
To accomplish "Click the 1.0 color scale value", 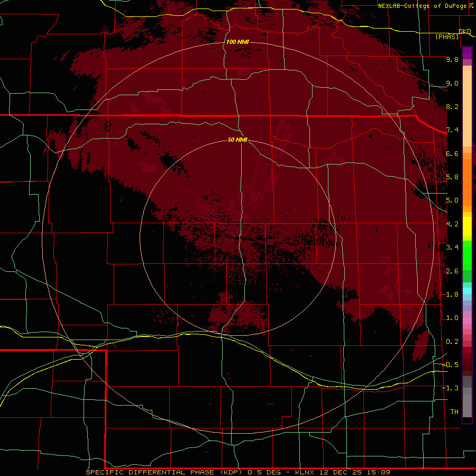I will tap(452, 318).
